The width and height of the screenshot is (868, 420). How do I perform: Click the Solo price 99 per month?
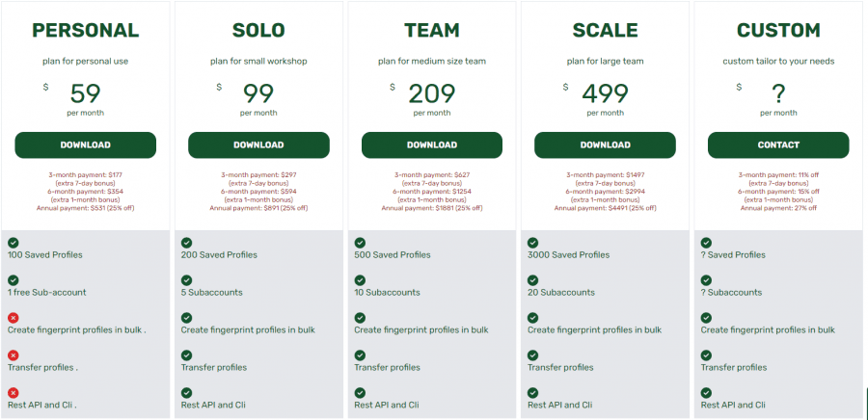258,99
